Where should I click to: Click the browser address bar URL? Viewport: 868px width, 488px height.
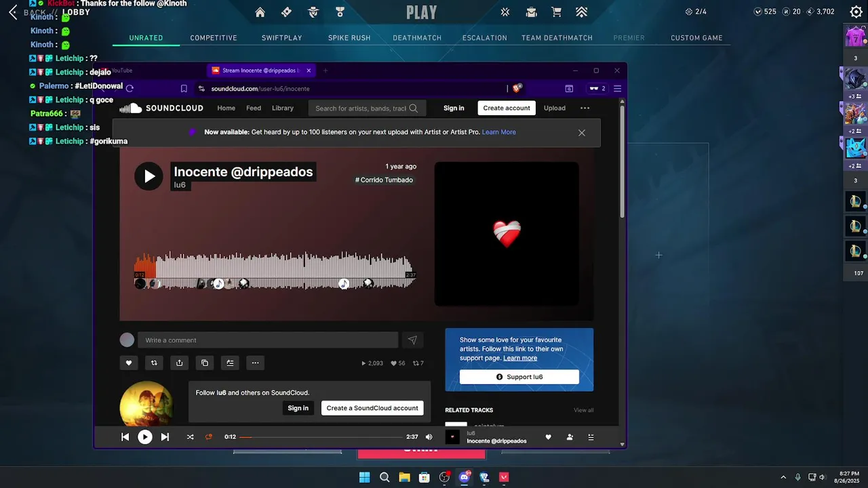pos(260,89)
